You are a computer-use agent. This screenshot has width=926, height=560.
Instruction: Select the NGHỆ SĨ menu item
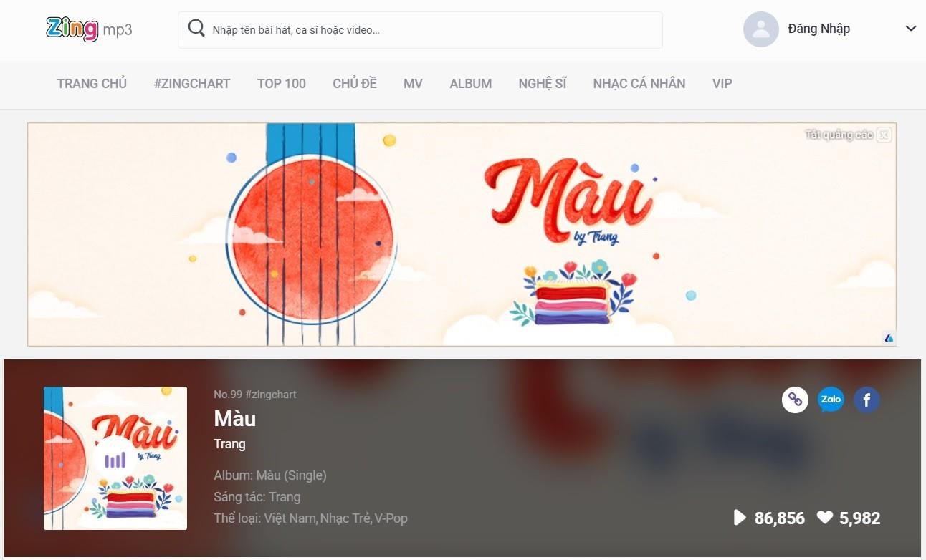(x=543, y=84)
